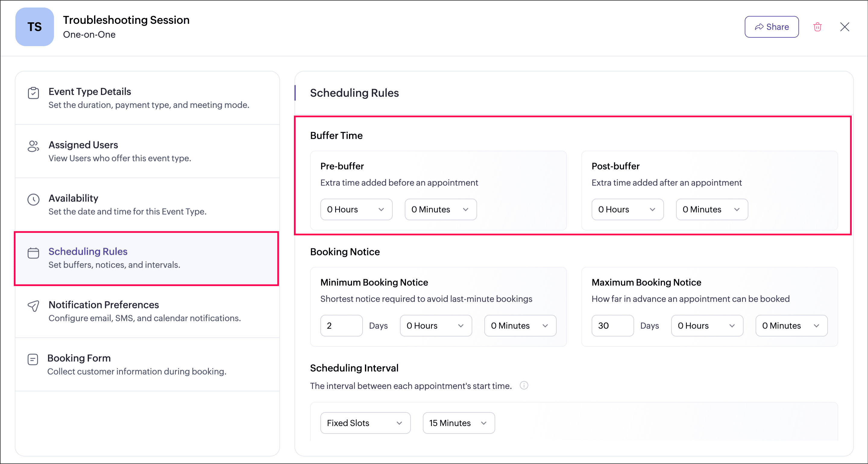Viewport: 868px width, 464px height.
Task: Click the Scheduling Interval info icon
Action: click(524, 385)
